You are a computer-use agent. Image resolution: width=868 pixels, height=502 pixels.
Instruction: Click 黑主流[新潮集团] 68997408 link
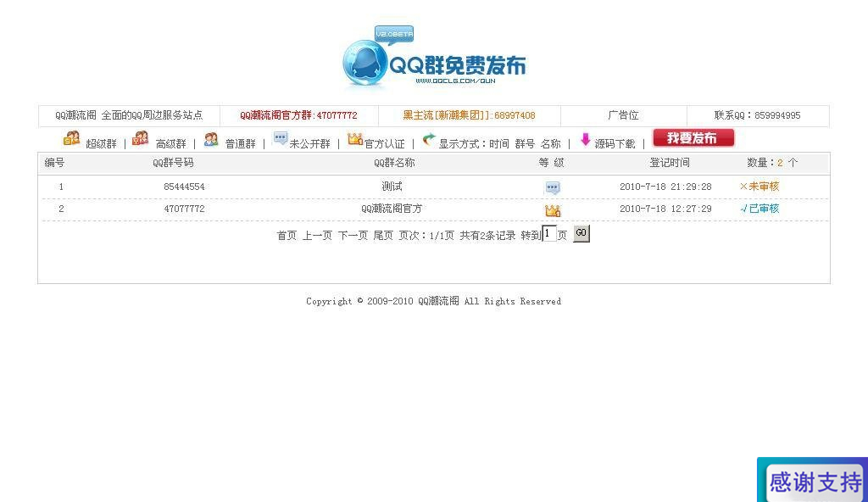(x=469, y=115)
